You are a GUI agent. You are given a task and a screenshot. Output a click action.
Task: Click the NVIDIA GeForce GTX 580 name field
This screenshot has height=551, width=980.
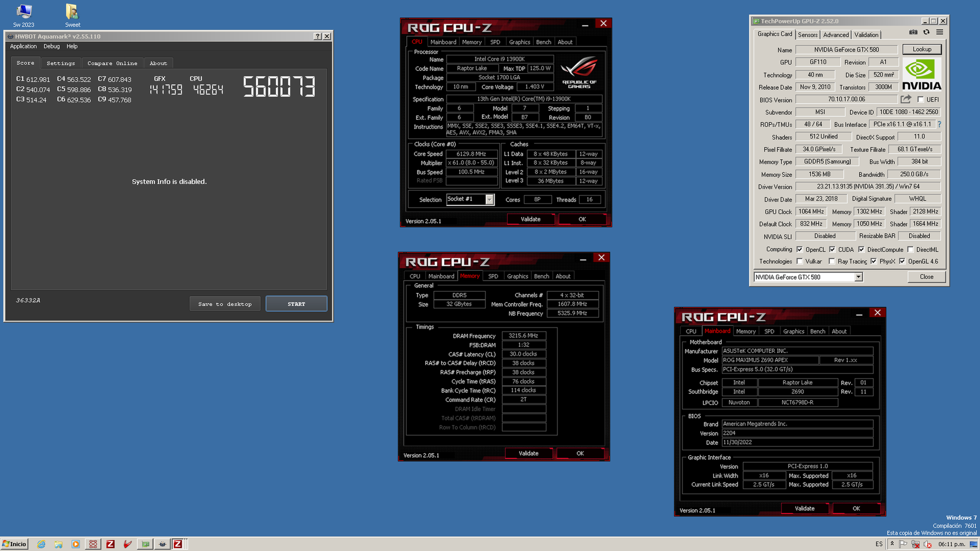(846, 49)
